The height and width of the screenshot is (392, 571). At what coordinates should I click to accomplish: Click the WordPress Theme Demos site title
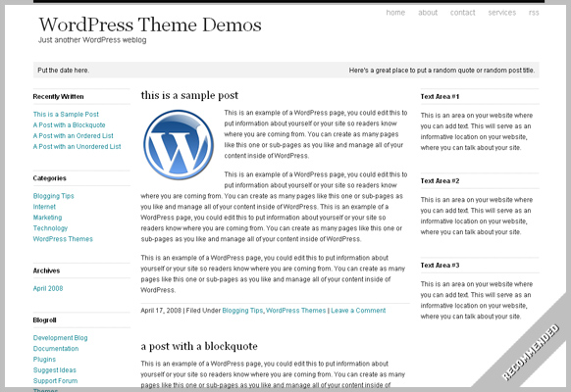[150, 24]
